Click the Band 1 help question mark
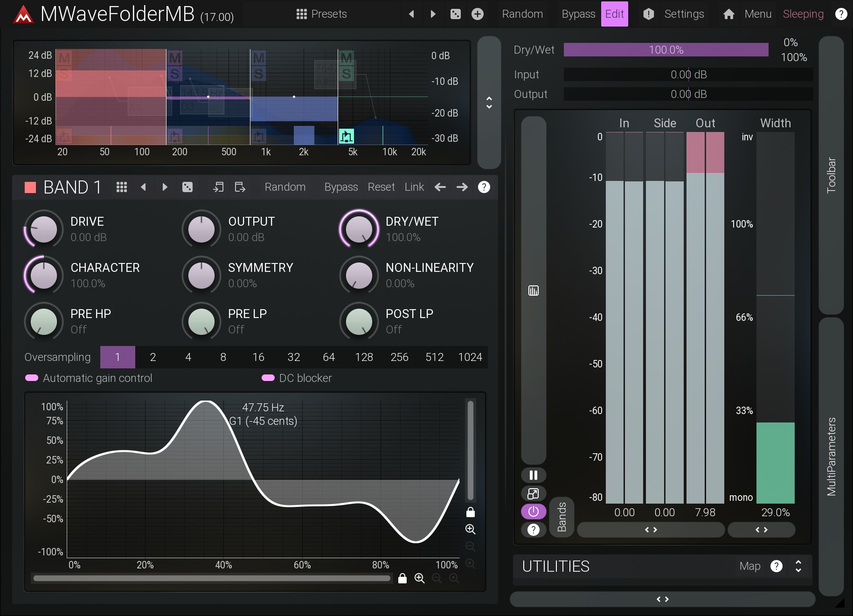Image resolution: width=853 pixels, height=616 pixels. (x=484, y=187)
